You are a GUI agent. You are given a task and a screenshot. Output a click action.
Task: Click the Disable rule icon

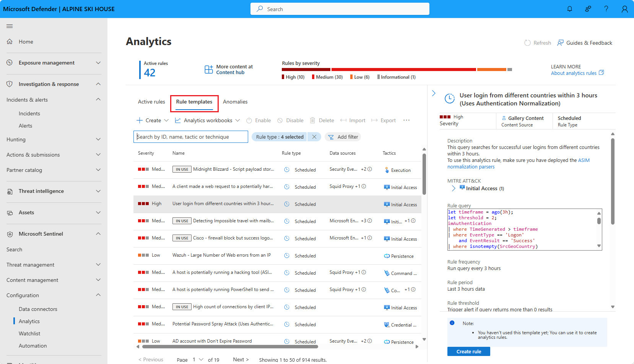tap(280, 120)
